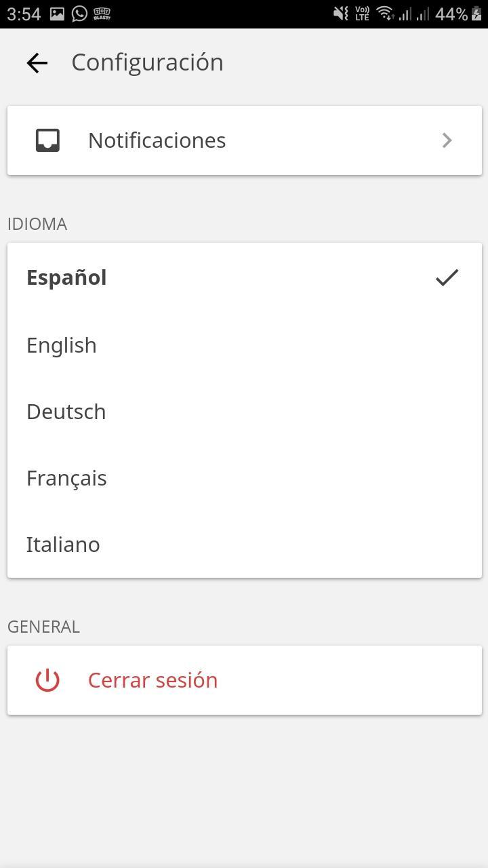
Task: Tap the Blast notification icon in status bar
Action: point(102,14)
